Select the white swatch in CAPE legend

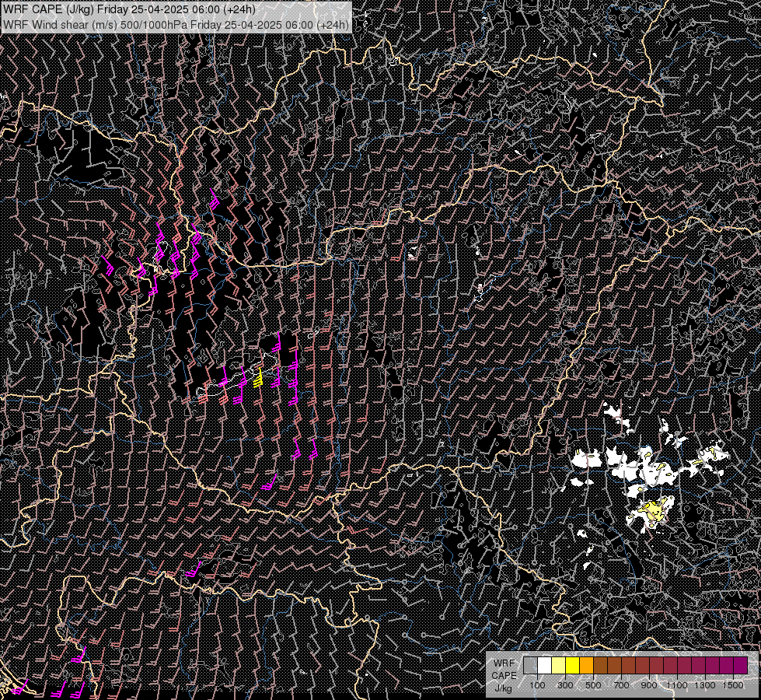tap(544, 666)
